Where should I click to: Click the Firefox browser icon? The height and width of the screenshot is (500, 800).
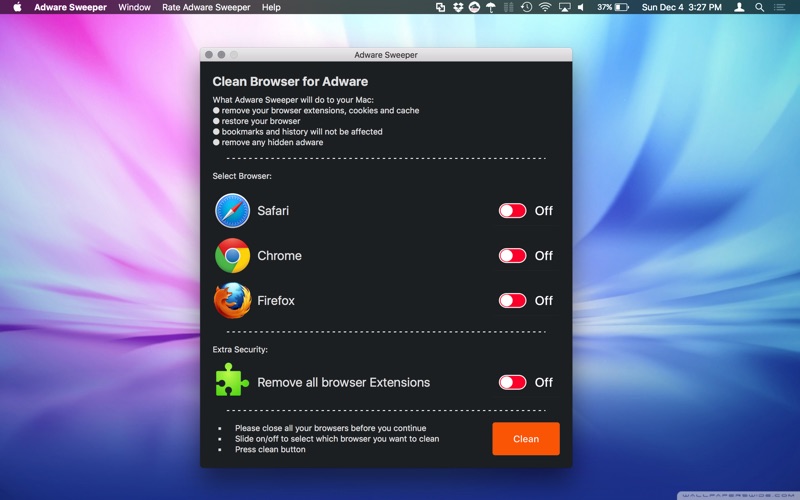pyautogui.click(x=232, y=301)
